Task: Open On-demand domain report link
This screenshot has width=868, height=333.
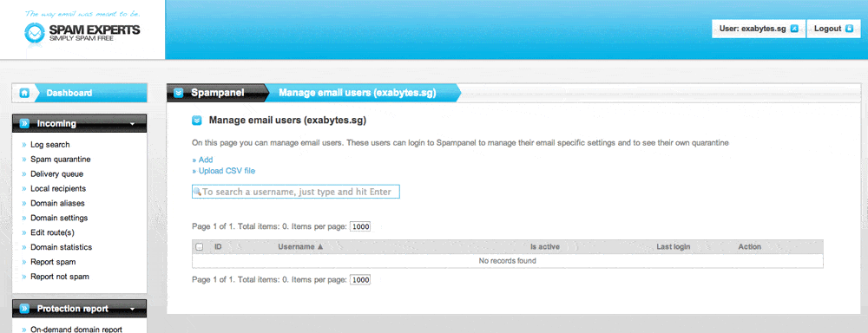Action: tap(76, 330)
